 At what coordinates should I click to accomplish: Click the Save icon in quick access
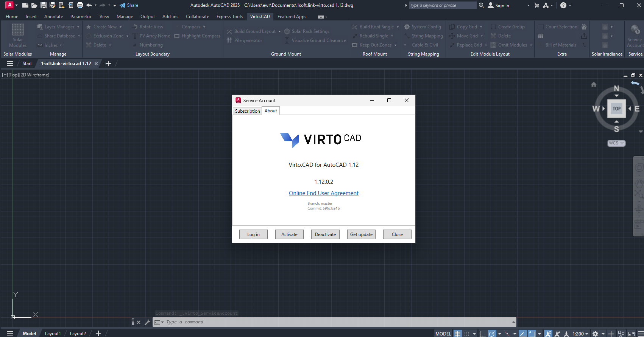tap(43, 5)
